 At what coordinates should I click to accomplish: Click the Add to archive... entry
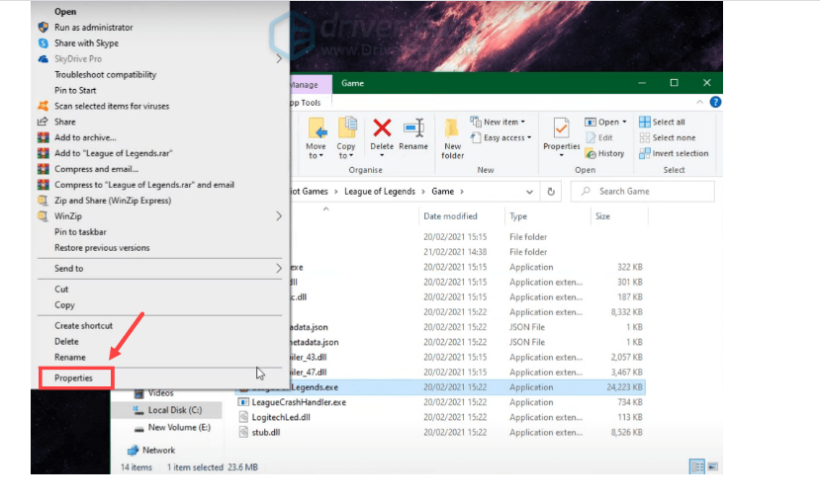click(x=85, y=137)
